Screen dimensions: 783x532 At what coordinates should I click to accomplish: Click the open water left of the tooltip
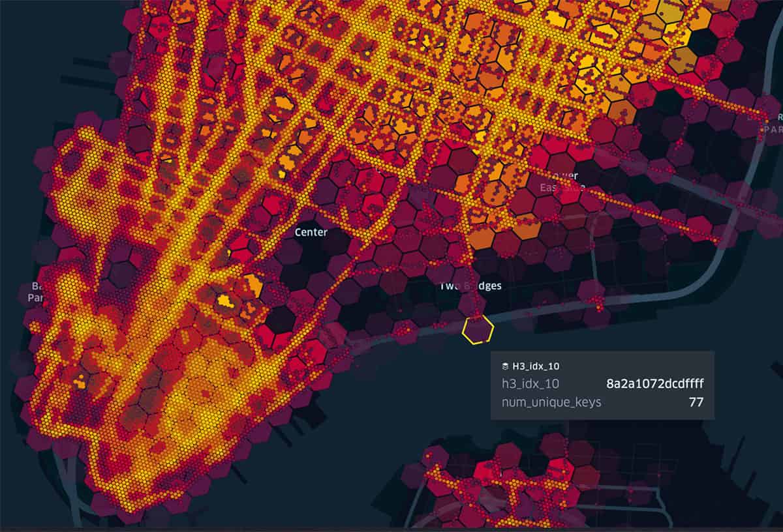(405, 391)
